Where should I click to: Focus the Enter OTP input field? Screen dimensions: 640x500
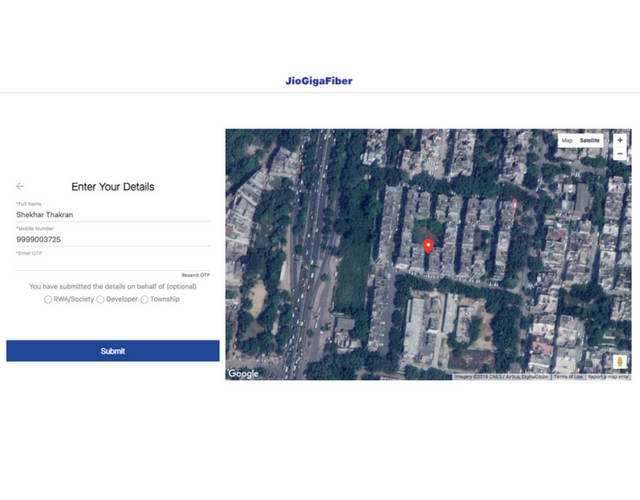pos(113,264)
